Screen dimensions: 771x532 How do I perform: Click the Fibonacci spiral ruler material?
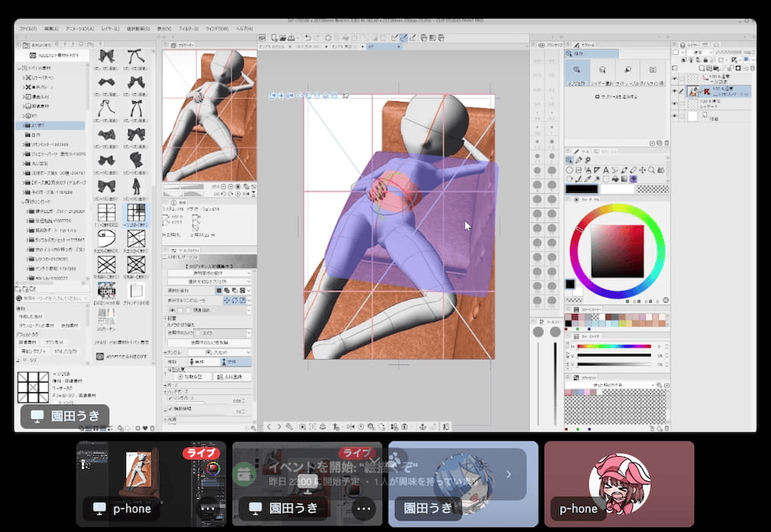pyautogui.click(x=108, y=239)
